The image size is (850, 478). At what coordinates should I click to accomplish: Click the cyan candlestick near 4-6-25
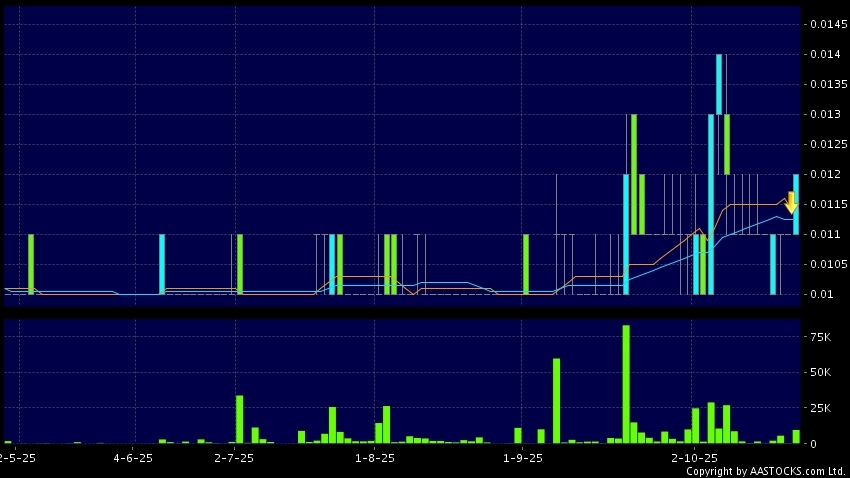(161, 264)
